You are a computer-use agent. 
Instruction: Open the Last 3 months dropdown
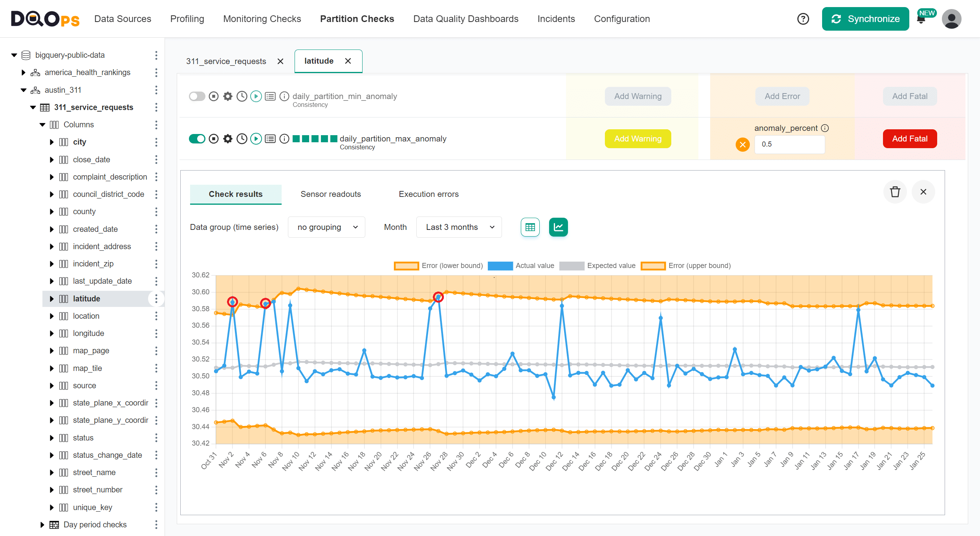459,227
